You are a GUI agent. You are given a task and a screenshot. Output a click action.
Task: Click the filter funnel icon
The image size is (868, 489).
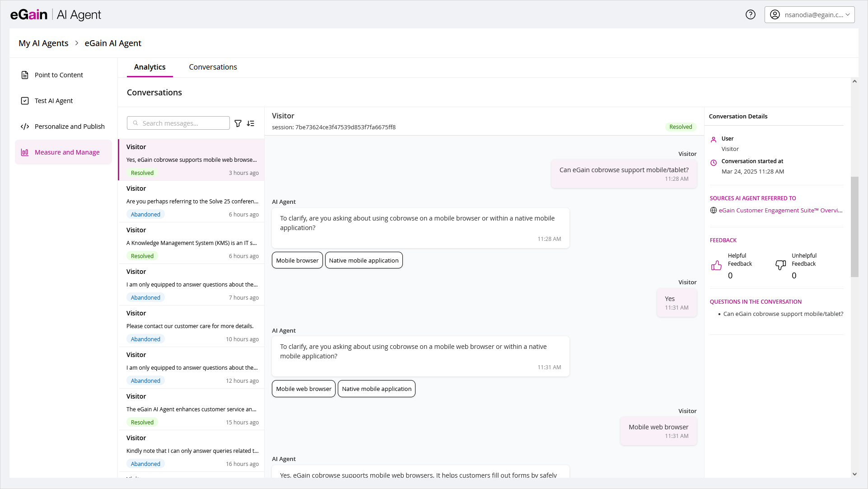[x=238, y=123]
